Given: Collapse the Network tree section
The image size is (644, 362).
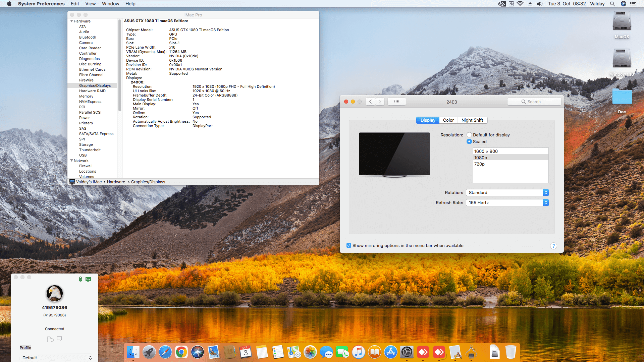Looking at the screenshot, I should click(x=71, y=161).
